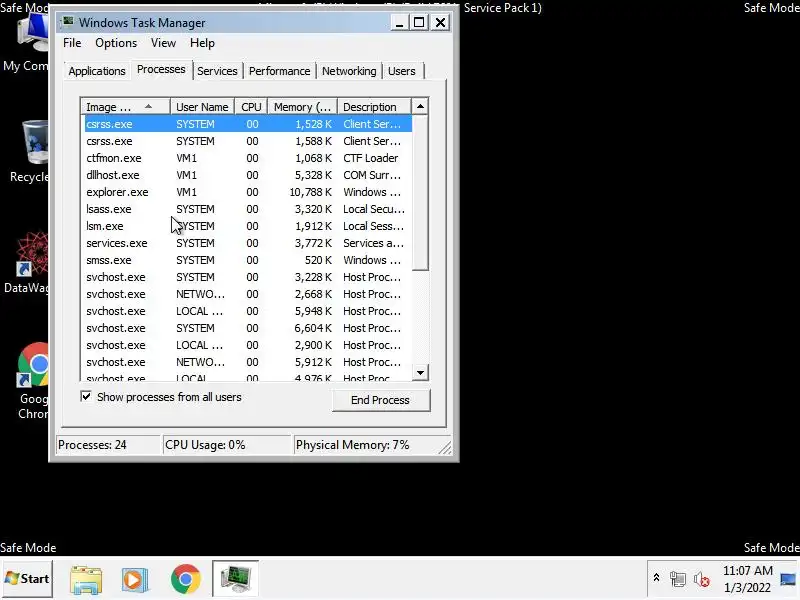Viewport: 800px width, 600px height.
Task: Click the Start button
Action: tap(27, 579)
